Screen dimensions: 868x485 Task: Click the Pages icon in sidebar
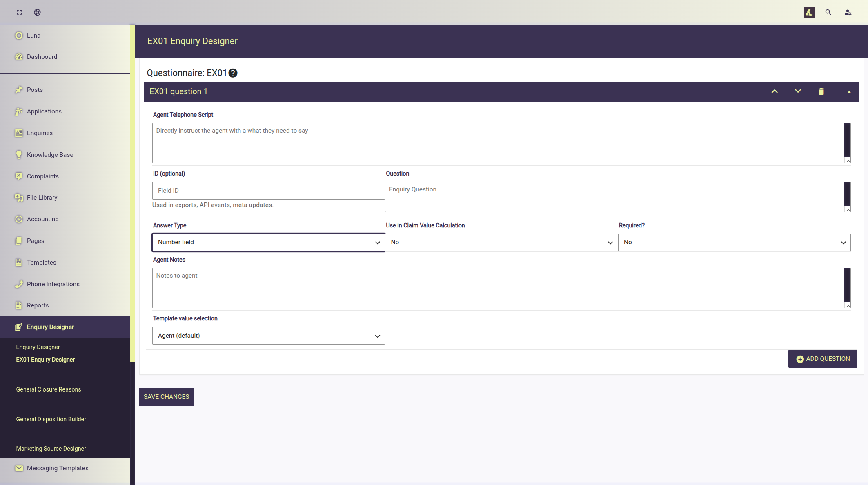coord(19,241)
